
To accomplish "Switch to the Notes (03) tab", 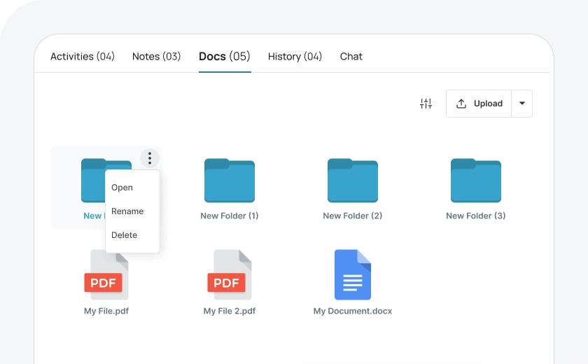I will tap(156, 57).
